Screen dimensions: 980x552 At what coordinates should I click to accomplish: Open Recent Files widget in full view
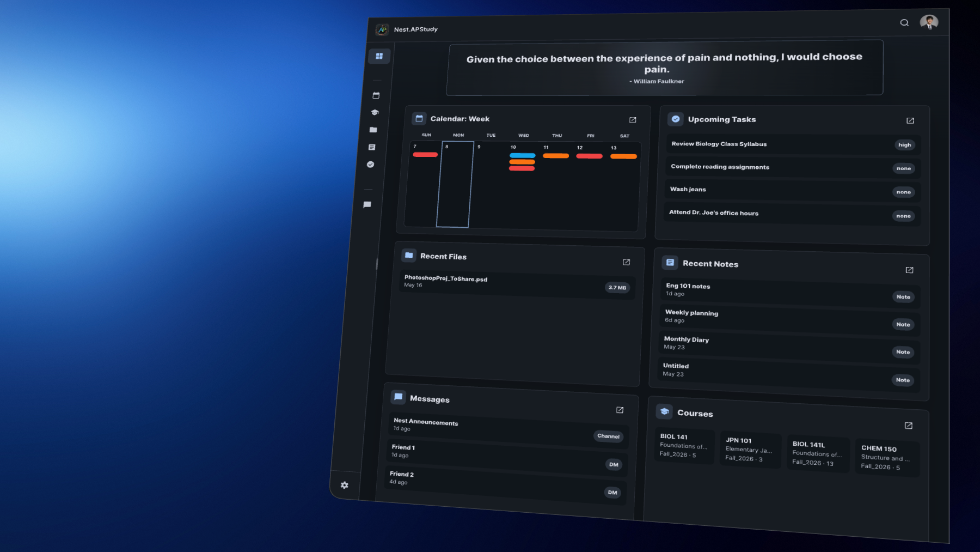point(627,262)
